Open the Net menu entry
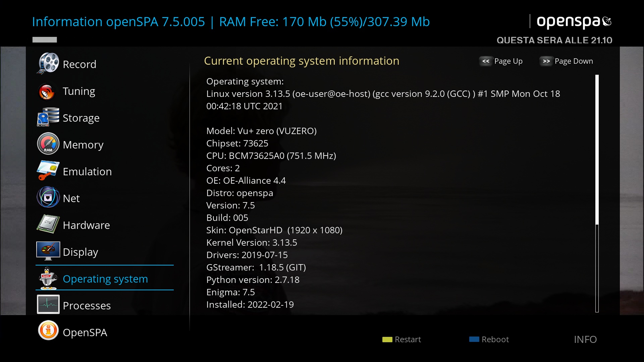The image size is (644, 362). pos(105,198)
